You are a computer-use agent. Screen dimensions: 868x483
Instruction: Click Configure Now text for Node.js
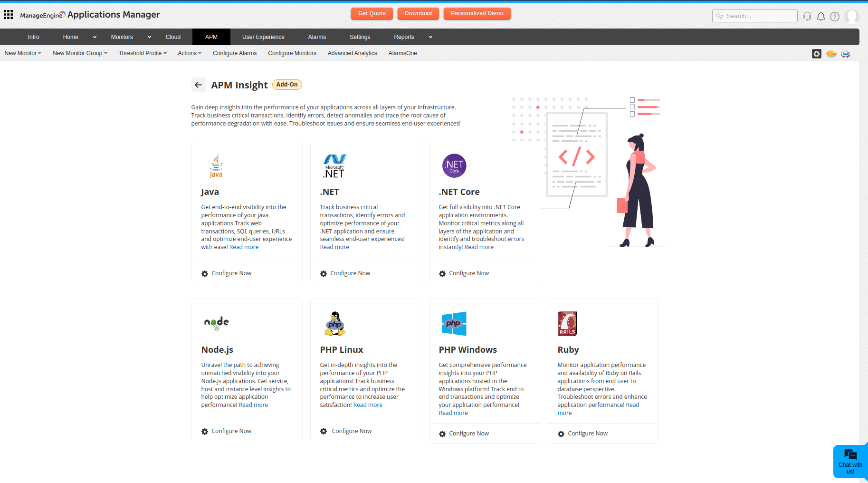[x=231, y=431]
